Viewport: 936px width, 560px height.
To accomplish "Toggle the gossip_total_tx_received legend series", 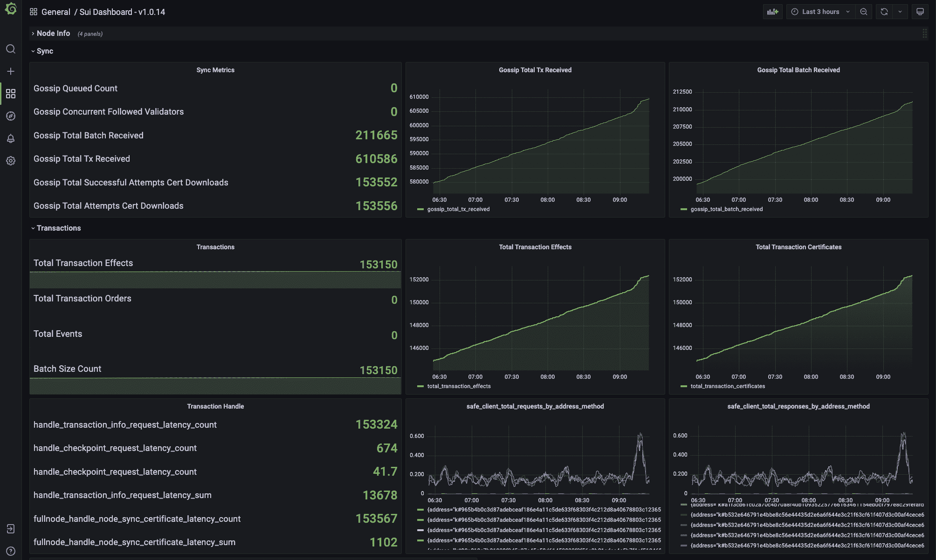I will [x=458, y=209].
